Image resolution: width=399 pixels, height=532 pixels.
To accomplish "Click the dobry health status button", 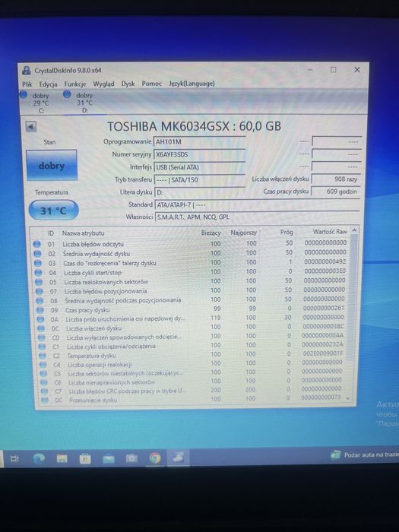I will click(x=52, y=165).
